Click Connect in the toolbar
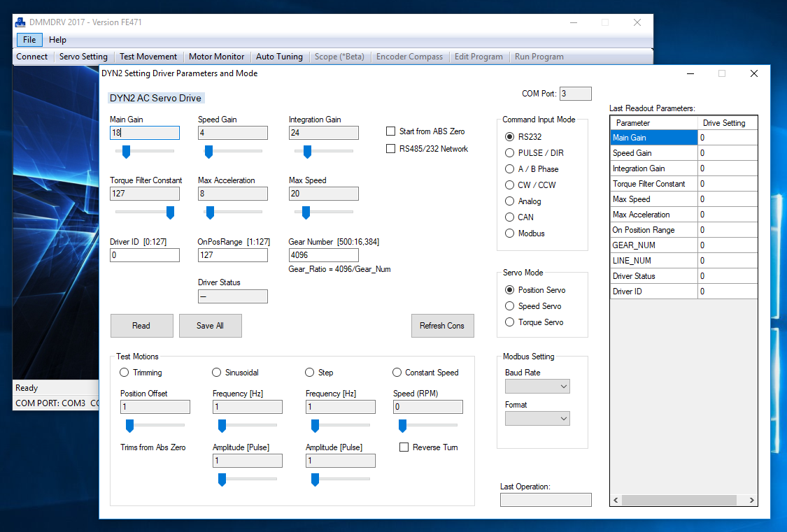The image size is (787, 532). pyautogui.click(x=31, y=57)
